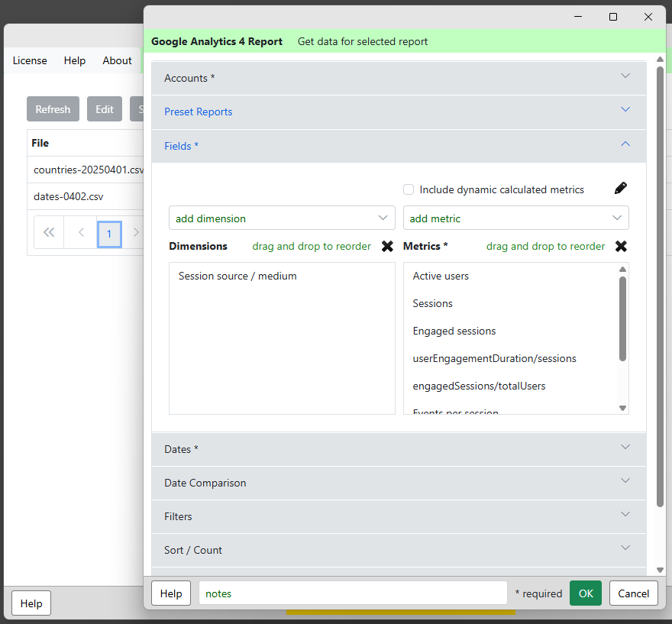672x624 pixels.
Task: Expand the Filters section
Action: tap(399, 516)
